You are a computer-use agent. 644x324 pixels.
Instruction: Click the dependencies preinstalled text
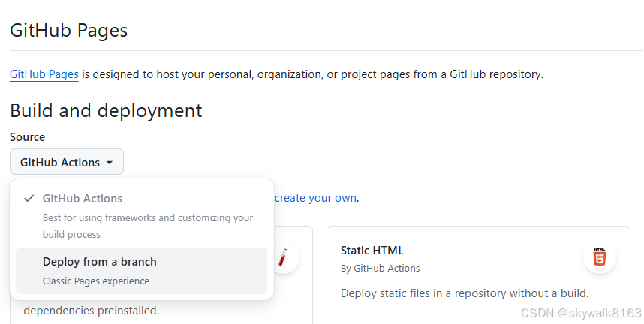coord(91,310)
